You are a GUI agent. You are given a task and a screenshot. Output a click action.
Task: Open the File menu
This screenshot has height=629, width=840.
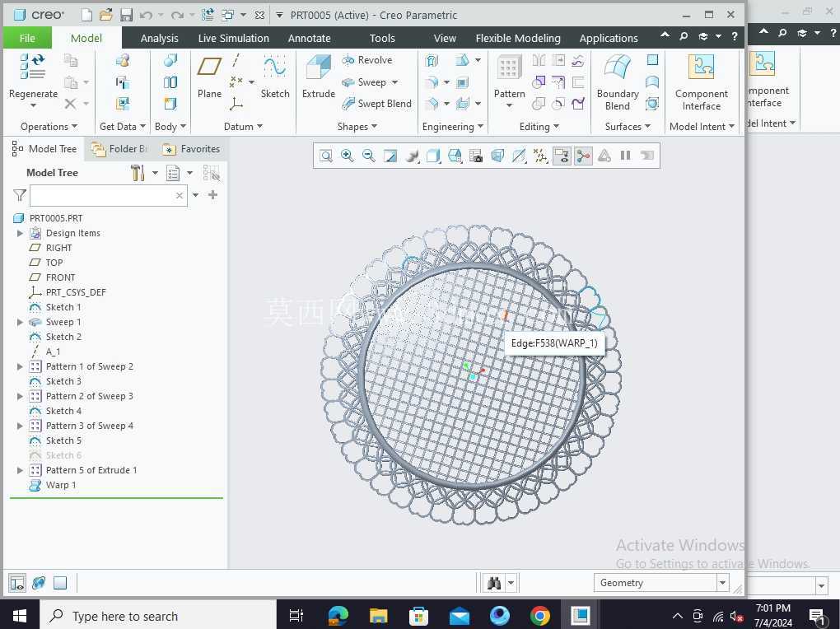coord(27,38)
